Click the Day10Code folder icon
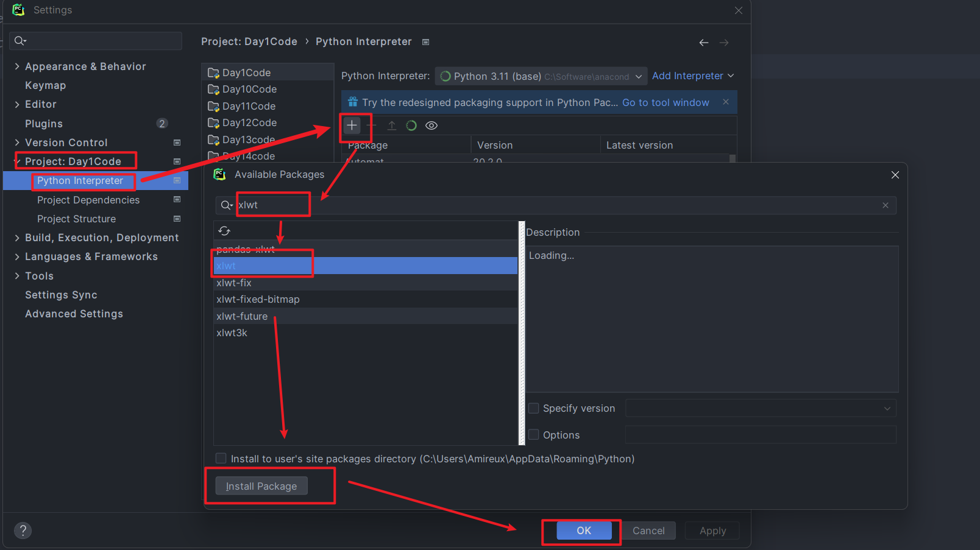The height and width of the screenshot is (550, 980). tap(213, 90)
